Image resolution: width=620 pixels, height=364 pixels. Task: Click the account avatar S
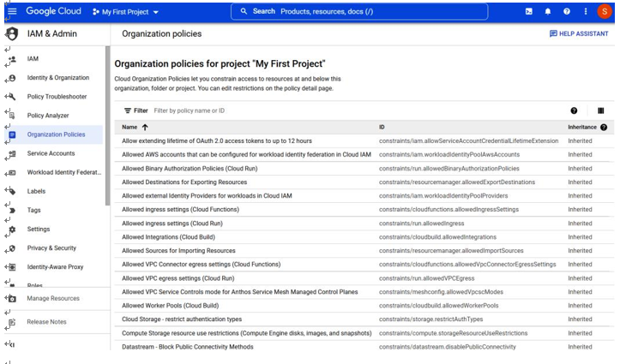[605, 11]
